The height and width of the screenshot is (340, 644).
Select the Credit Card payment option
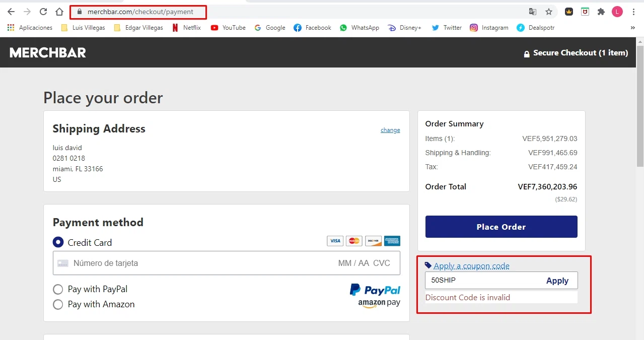[x=58, y=242]
